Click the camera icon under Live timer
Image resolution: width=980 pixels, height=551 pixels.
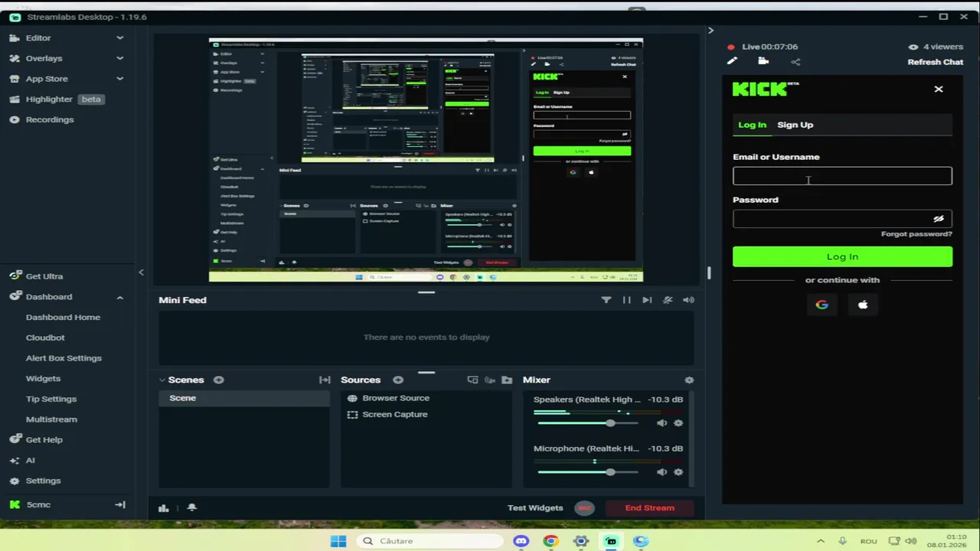[763, 61]
